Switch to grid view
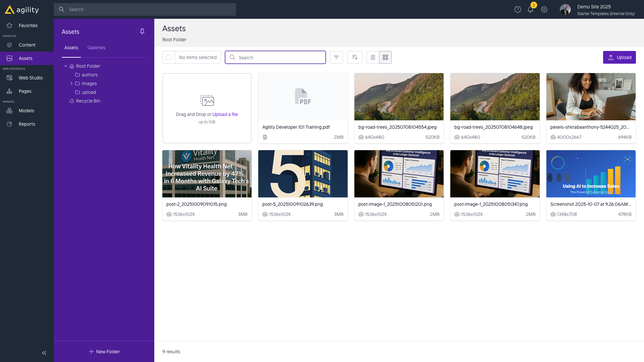644x362 pixels. 385,57
